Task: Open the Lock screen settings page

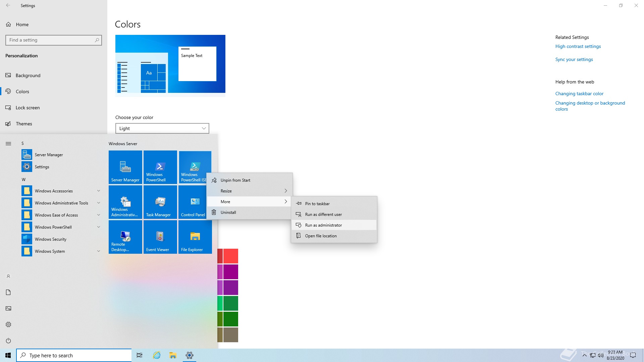Action: point(54,108)
